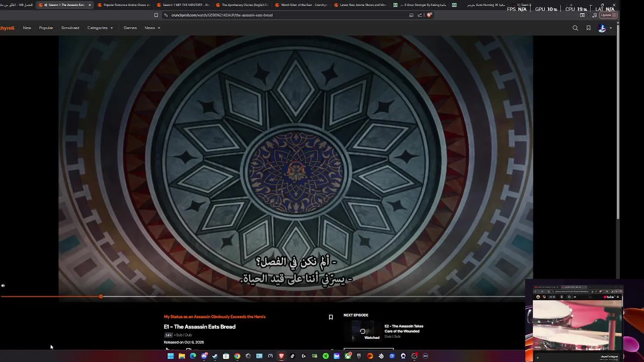Screen dimensions: 644x362
Task: Click the 14+ rating badge
Action: [168, 335]
